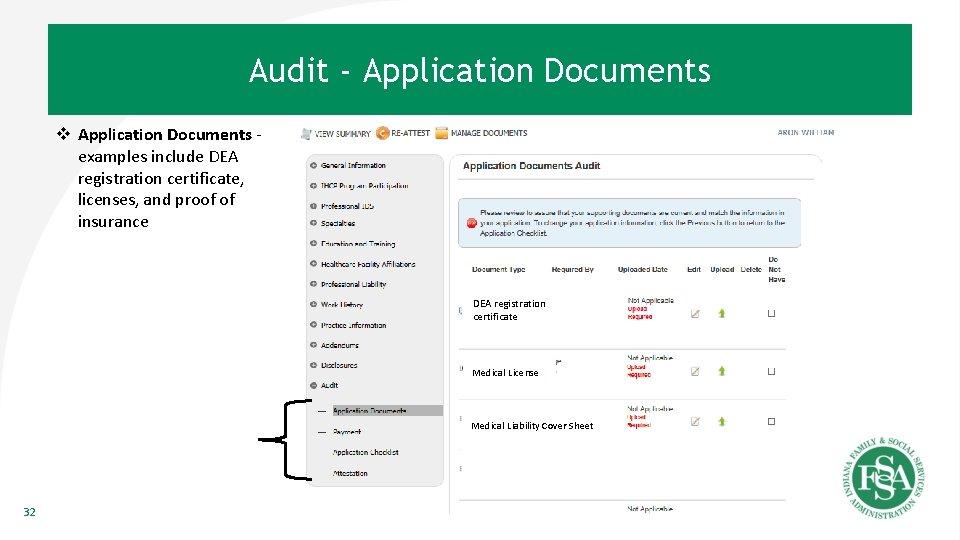The width and height of the screenshot is (960, 540).
Task: Expand the Professional IDs section
Action: (x=313, y=206)
